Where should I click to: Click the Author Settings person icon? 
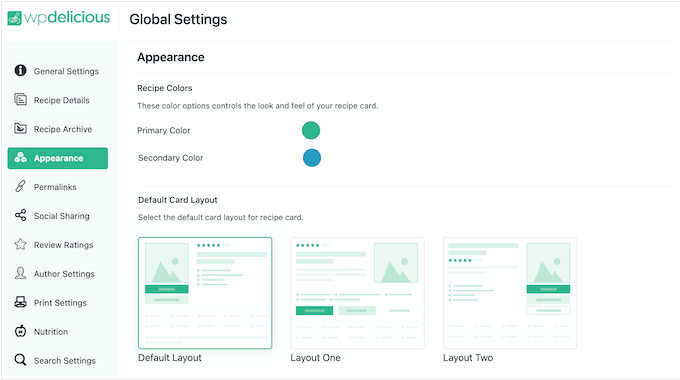[x=20, y=273]
